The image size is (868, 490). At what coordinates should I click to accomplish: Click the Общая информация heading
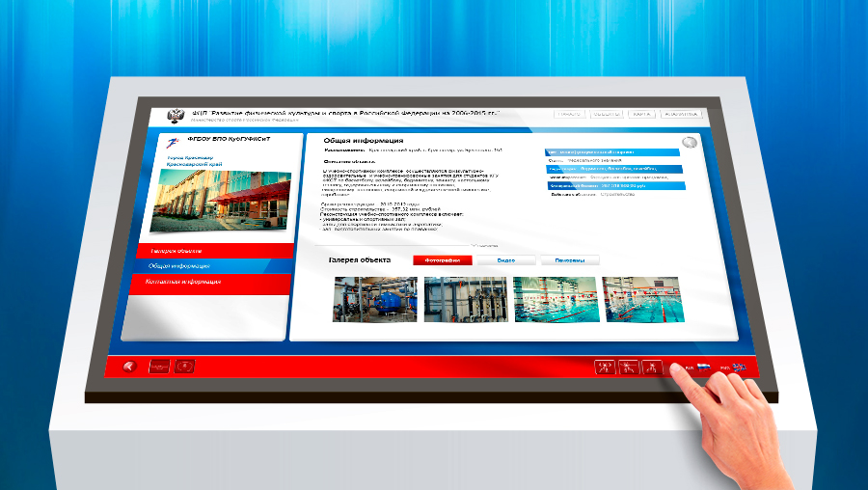pyautogui.click(x=364, y=141)
